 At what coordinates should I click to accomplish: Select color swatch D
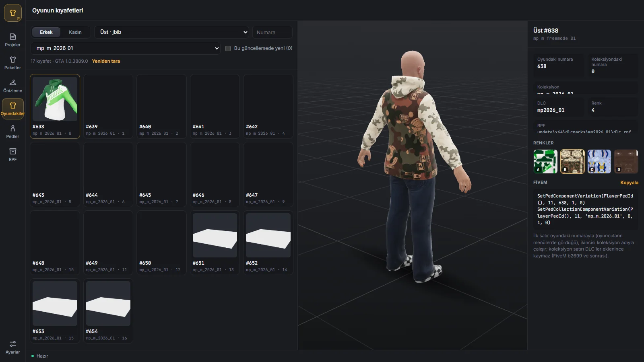pos(626,161)
